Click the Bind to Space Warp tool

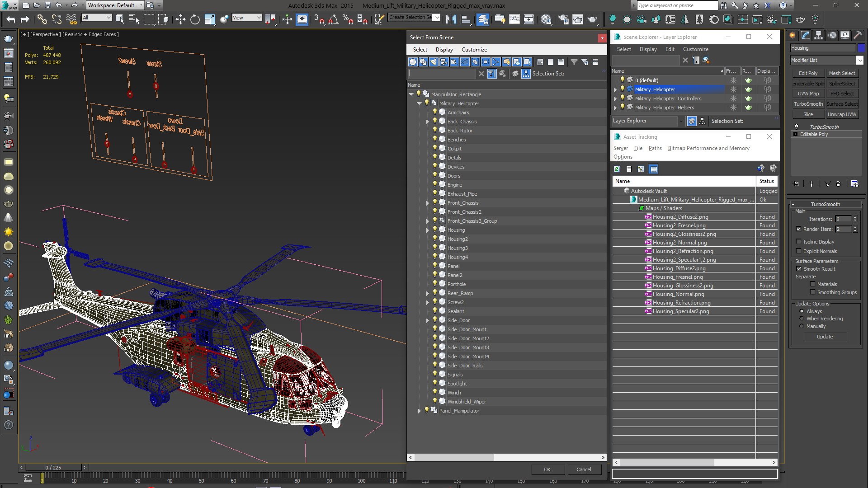pyautogui.click(x=71, y=19)
